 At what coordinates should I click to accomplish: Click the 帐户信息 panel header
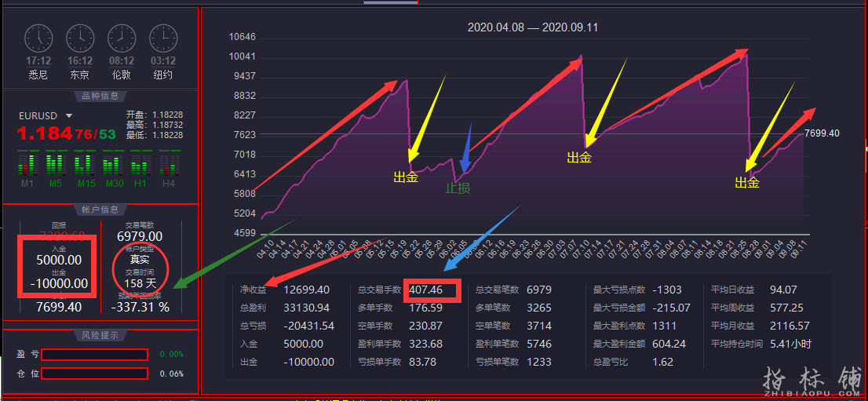100,210
